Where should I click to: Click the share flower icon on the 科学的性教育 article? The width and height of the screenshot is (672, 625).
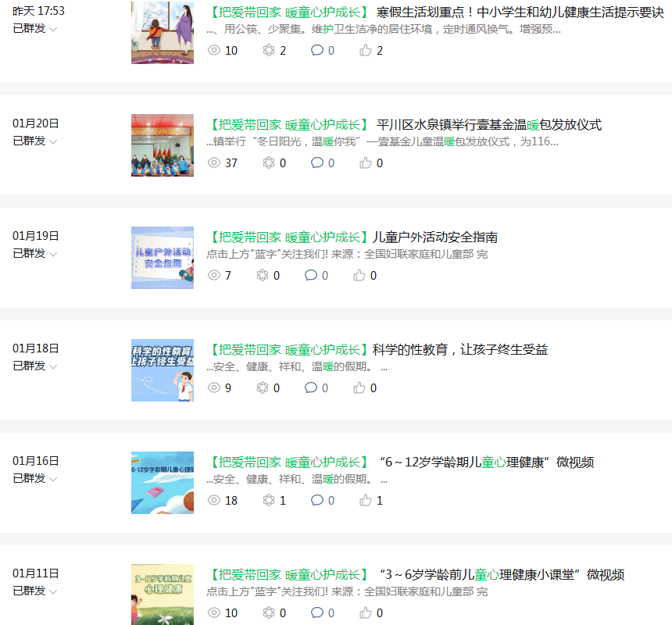(269, 388)
